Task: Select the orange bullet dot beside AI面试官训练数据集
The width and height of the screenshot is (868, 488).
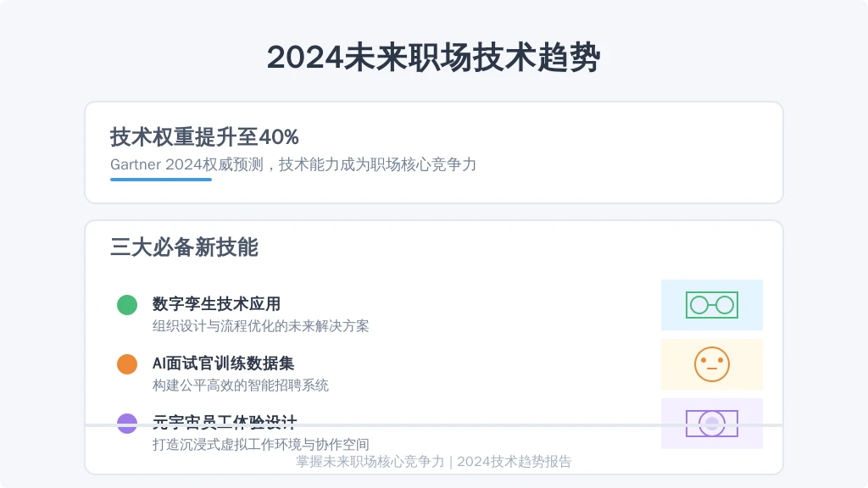Action: [x=127, y=364]
